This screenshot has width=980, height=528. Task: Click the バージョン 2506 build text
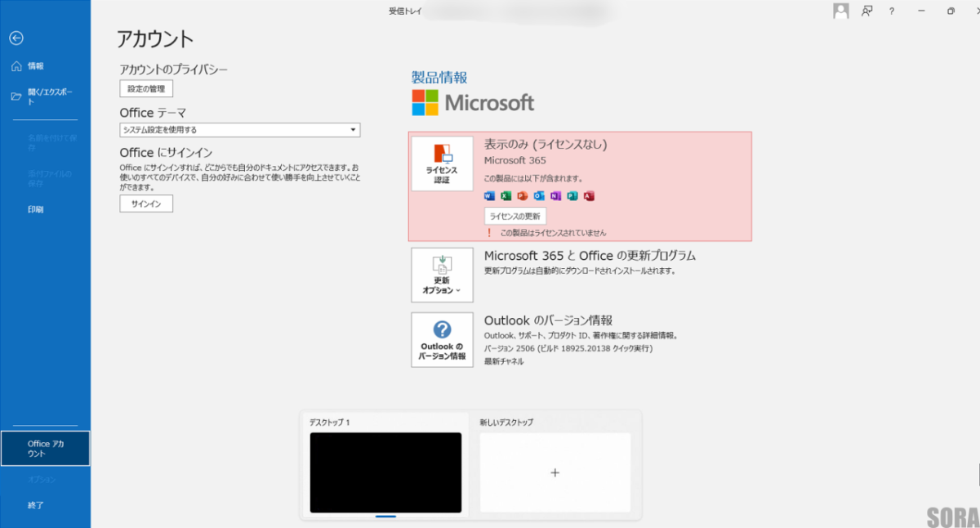point(568,348)
